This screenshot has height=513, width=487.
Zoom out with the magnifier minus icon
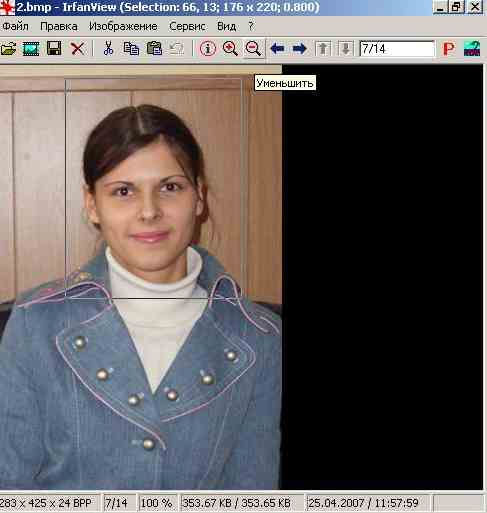(253, 49)
